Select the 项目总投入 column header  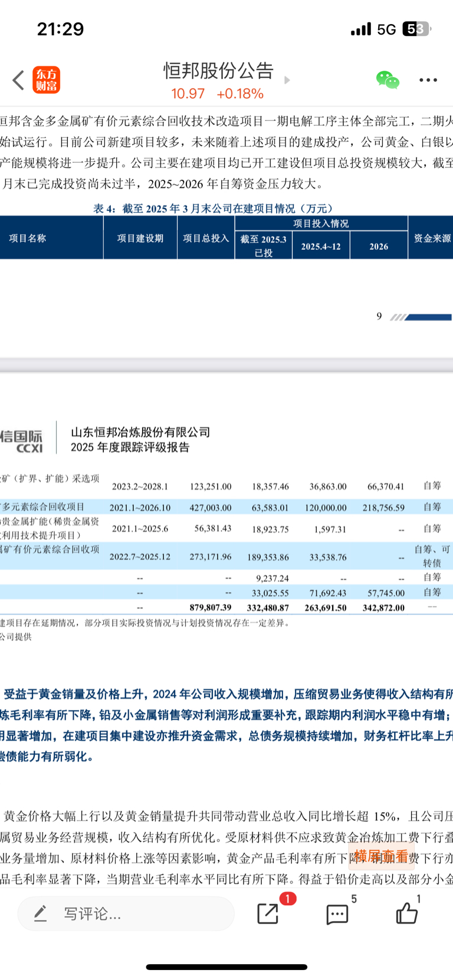tap(206, 238)
